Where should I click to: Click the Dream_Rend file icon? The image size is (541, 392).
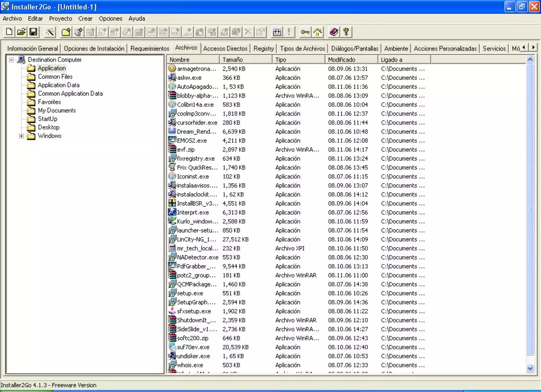(172, 131)
